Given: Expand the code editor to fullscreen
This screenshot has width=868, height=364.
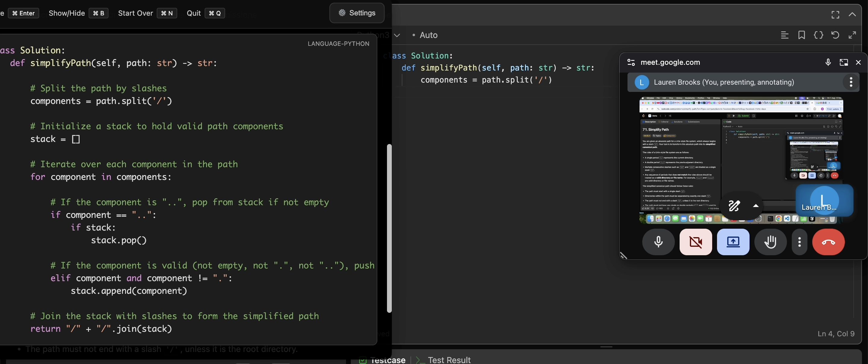Looking at the screenshot, I should [x=853, y=35].
